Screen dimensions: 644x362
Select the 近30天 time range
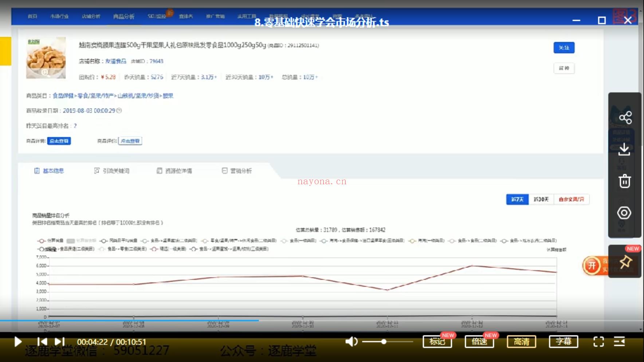point(541,199)
